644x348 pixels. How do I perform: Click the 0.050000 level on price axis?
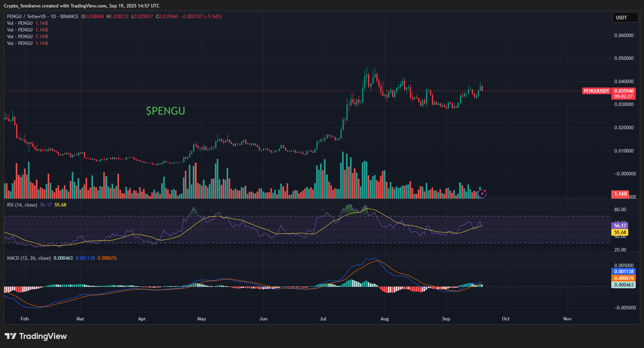624,58
